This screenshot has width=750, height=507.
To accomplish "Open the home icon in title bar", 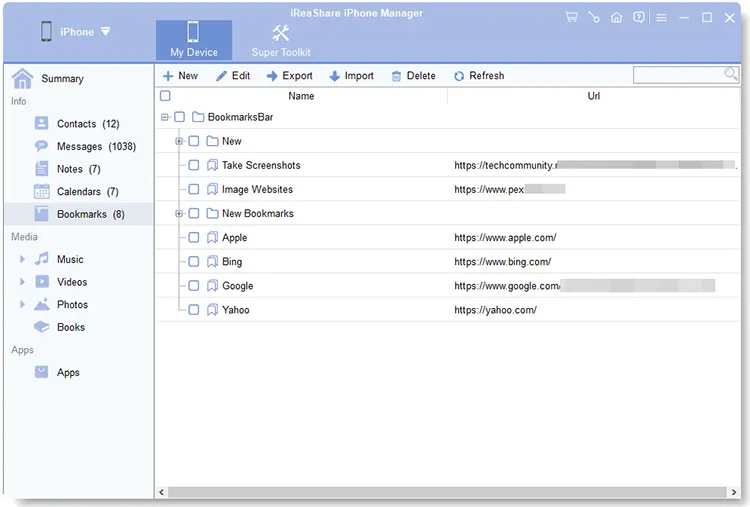I will tap(617, 18).
